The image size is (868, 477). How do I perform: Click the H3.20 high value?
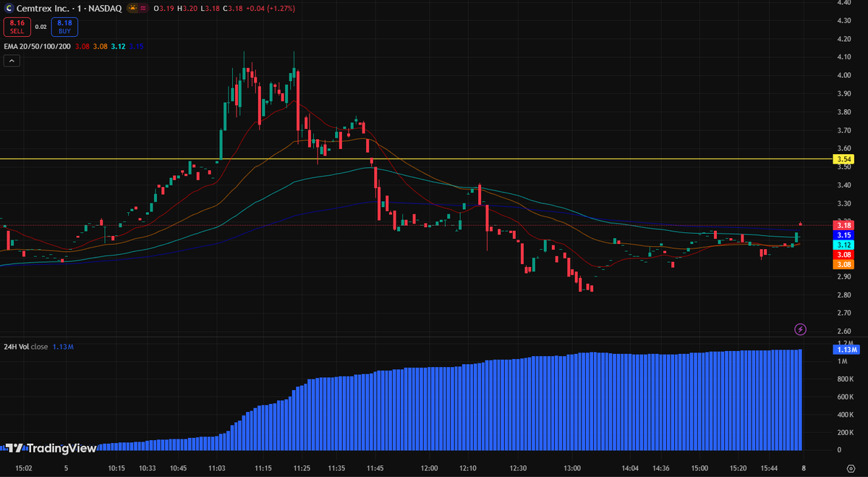(x=187, y=8)
